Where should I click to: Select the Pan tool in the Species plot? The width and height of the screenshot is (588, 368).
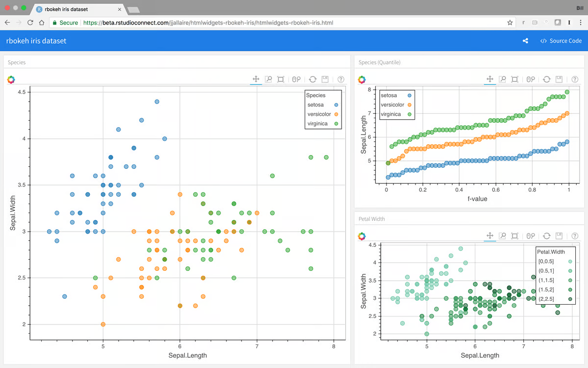click(x=255, y=79)
